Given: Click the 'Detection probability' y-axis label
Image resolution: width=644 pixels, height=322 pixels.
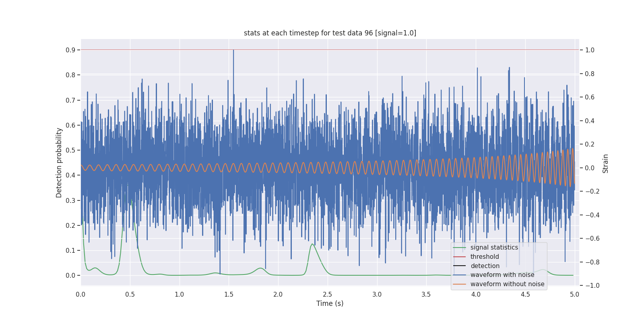Looking at the screenshot, I should click(59, 163).
